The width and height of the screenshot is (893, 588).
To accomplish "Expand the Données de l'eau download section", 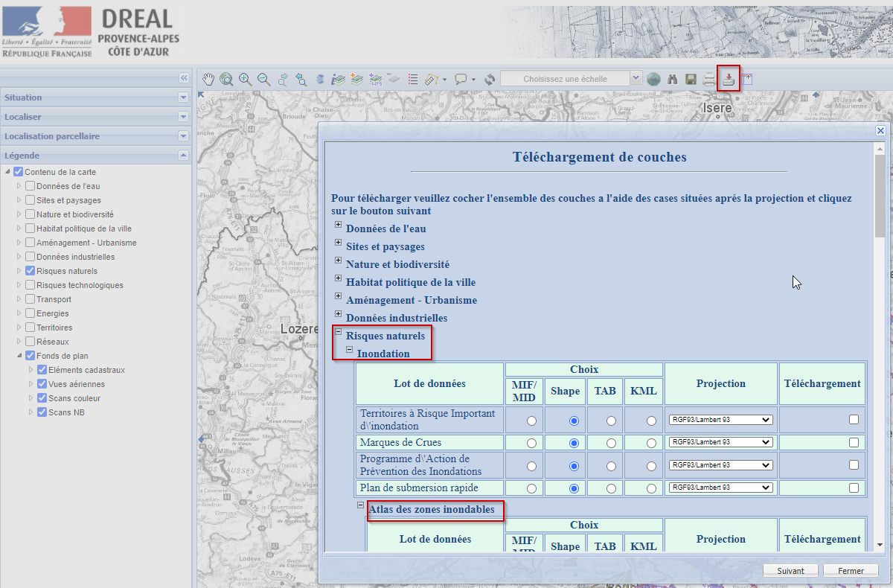I will pyautogui.click(x=338, y=225).
